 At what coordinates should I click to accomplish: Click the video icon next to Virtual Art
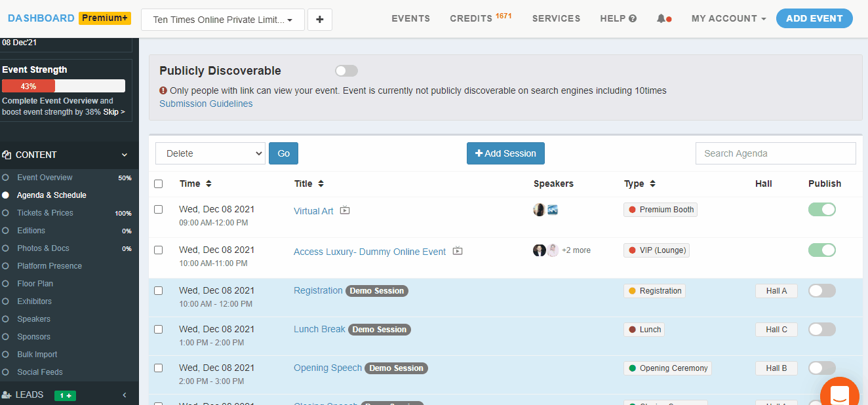(345, 210)
